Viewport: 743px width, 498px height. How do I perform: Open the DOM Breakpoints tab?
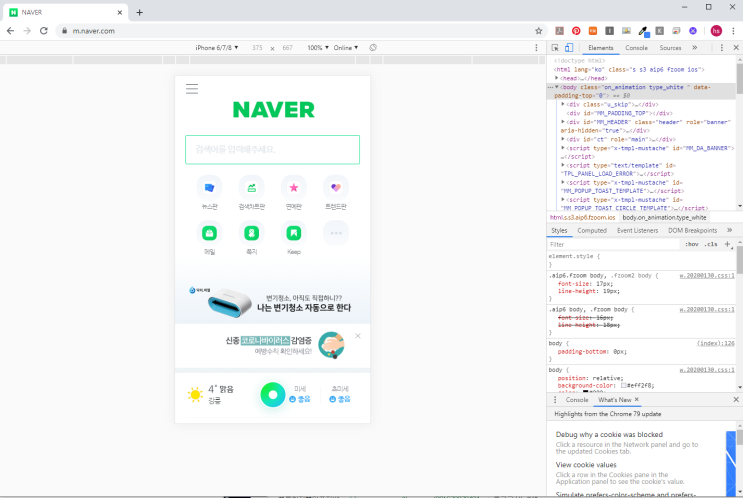tap(692, 230)
